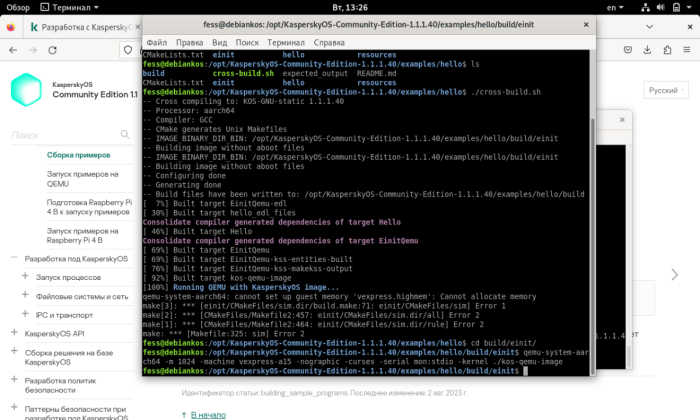Screen dimensions: 700x420
Task: Open 'IPC и транспорт' sidebar item
Action: 64,315
